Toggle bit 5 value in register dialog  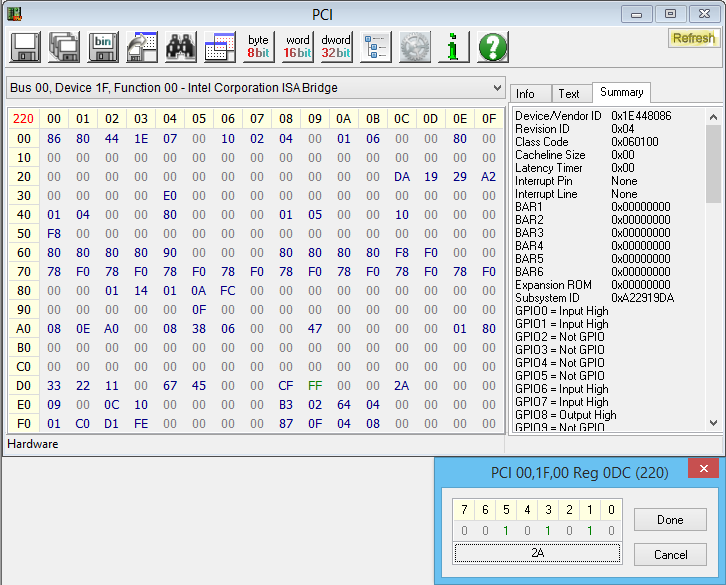click(x=506, y=530)
